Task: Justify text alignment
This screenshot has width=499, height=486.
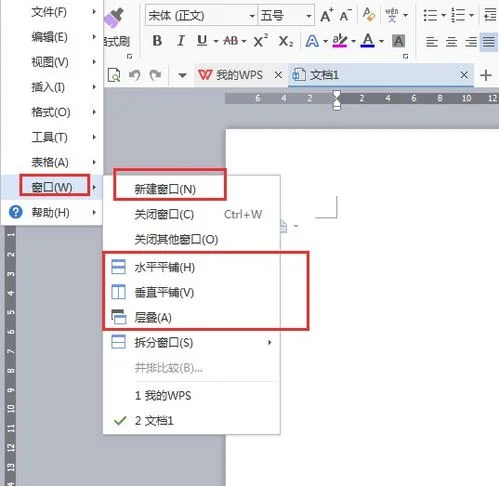Action: click(x=489, y=42)
